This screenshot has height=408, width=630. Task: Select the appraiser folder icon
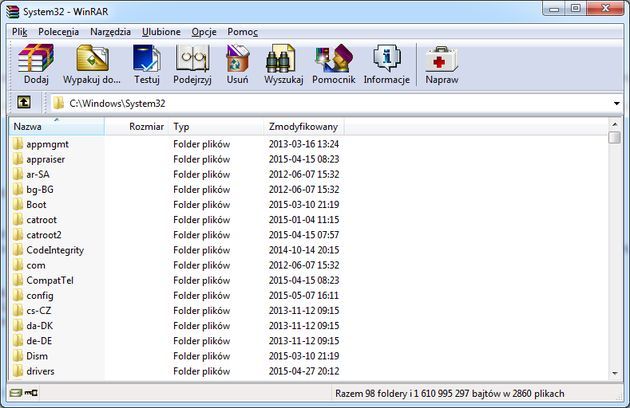(17, 159)
